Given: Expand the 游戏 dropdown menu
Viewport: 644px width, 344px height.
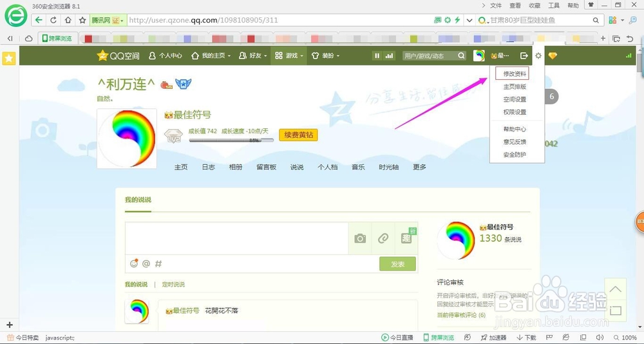Looking at the screenshot, I should point(301,56).
